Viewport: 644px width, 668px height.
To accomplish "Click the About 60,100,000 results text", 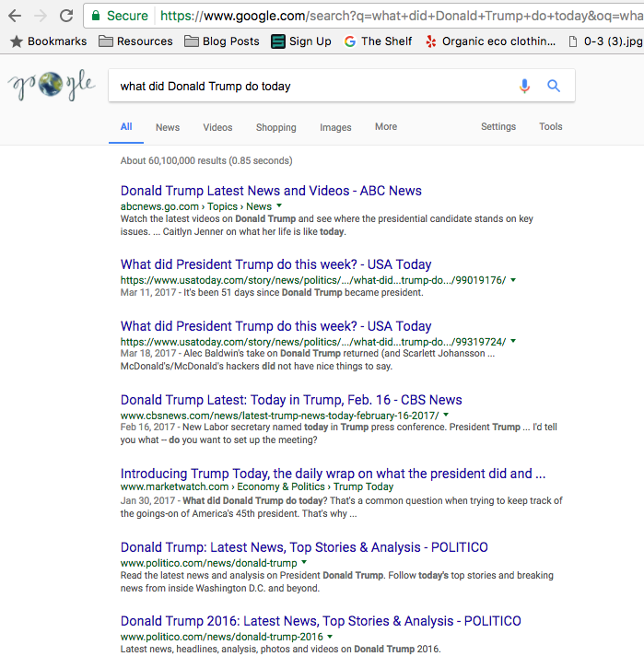I will click(x=206, y=160).
